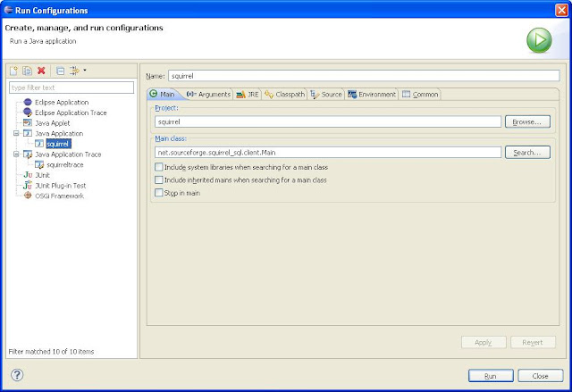
Task: Click the Java Applet icon
Action: (x=28, y=122)
